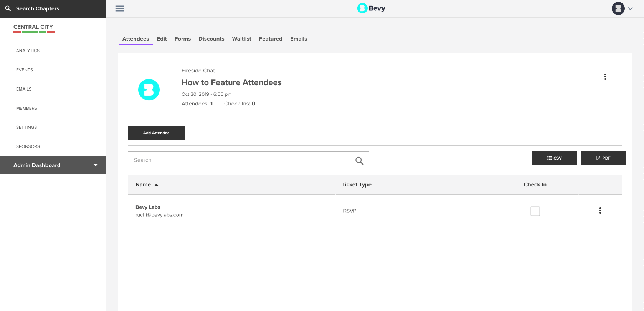Open the Discounts tab
This screenshot has width=644, height=311.
(x=211, y=39)
